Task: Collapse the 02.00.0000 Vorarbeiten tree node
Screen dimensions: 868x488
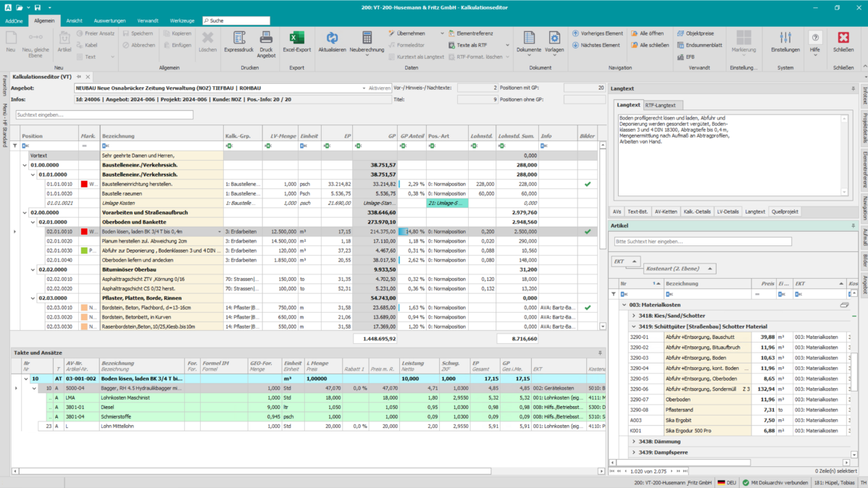Action: 25,213
